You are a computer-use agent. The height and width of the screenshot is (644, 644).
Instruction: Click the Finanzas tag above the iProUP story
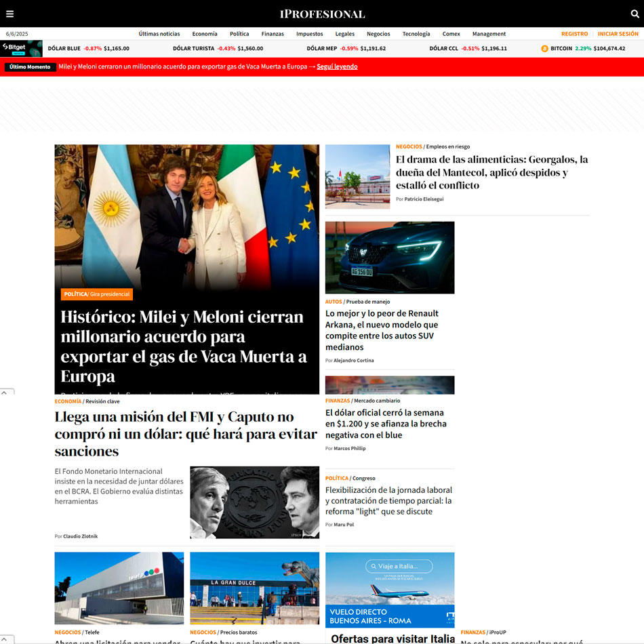tap(472, 632)
